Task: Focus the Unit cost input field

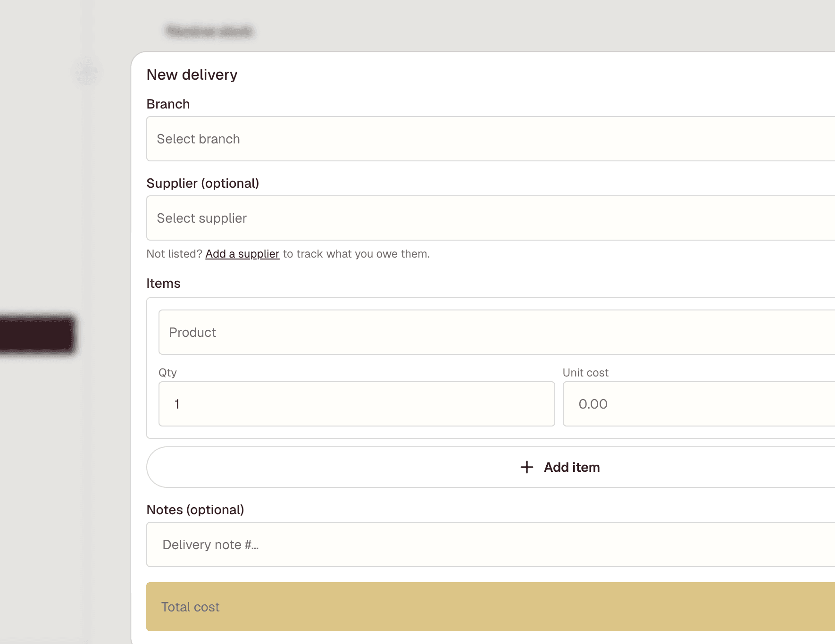Action: [x=699, y=404]
